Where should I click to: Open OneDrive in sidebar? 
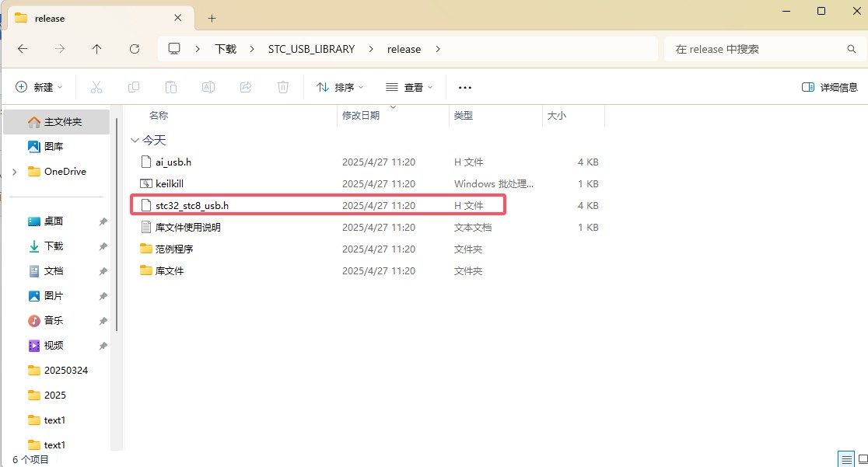65,172
